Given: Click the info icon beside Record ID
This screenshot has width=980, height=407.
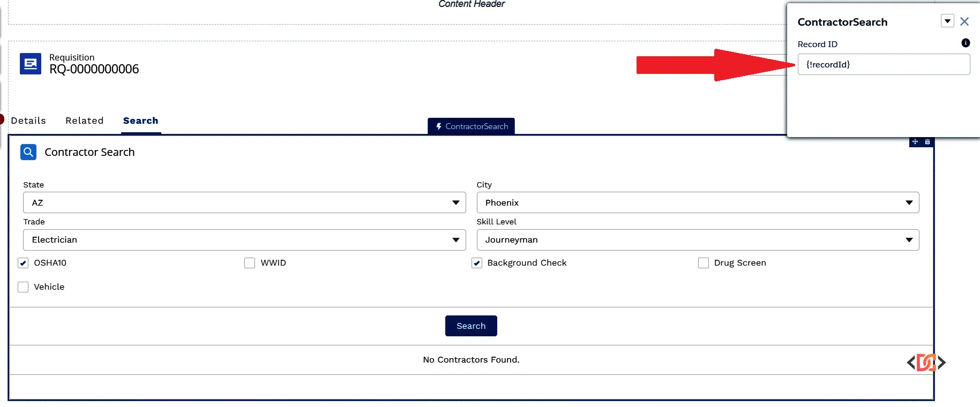Looking at the screenshot, I should click(966, 43).
